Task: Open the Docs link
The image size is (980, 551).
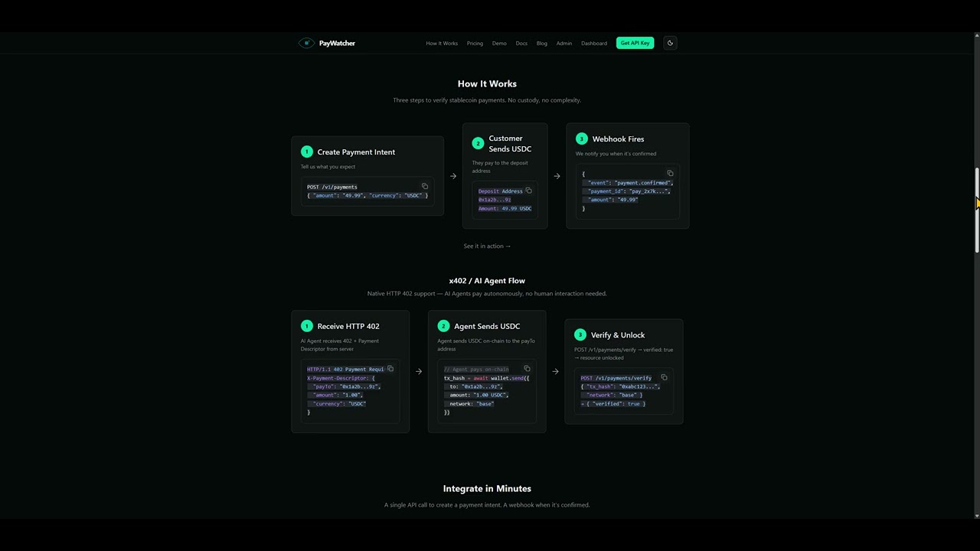Action: click(x=521, y=43)
